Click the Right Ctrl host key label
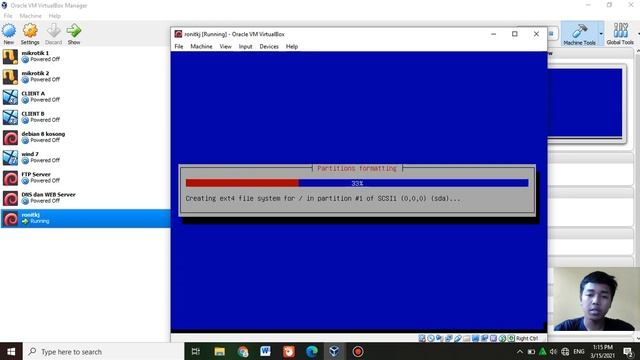 (x=527, y=338)
